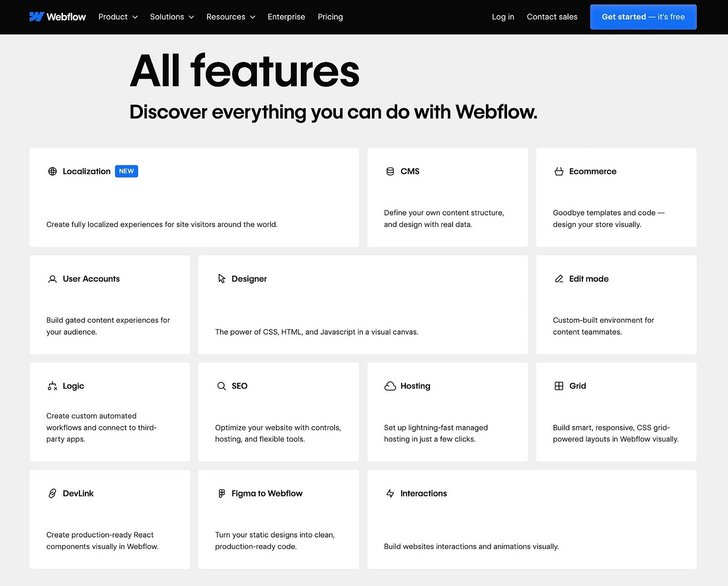This screenshot has height=586, width=728.
Task: Click 'Build gated content experiences' text
Action: click(108, 326)
